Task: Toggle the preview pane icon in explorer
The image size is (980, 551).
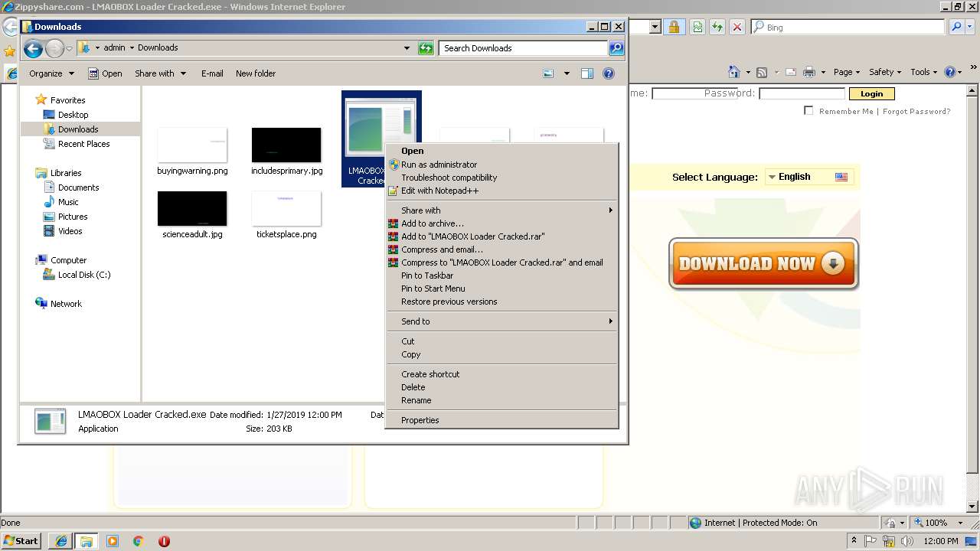Action: tap(587, 73)
